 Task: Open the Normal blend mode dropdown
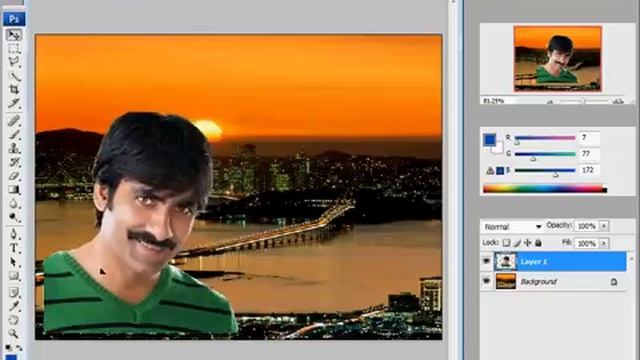(512, 227)
